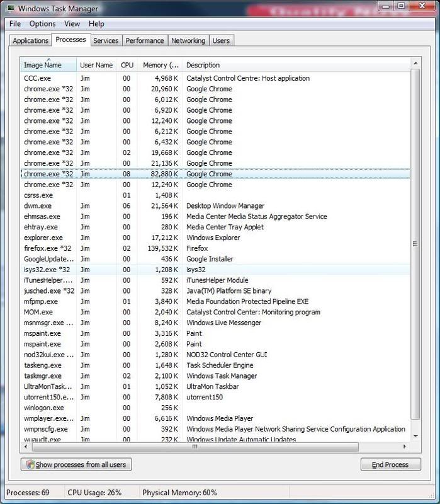Select the CCC.exe process row
The width and height of the screenshot is (440, 504).
[x=215, y=78]
